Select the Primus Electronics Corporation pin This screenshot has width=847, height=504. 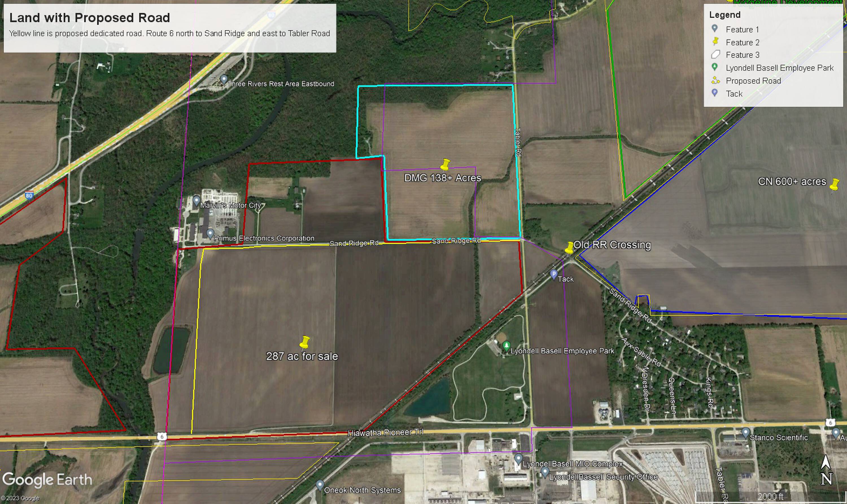coord(210,233)
